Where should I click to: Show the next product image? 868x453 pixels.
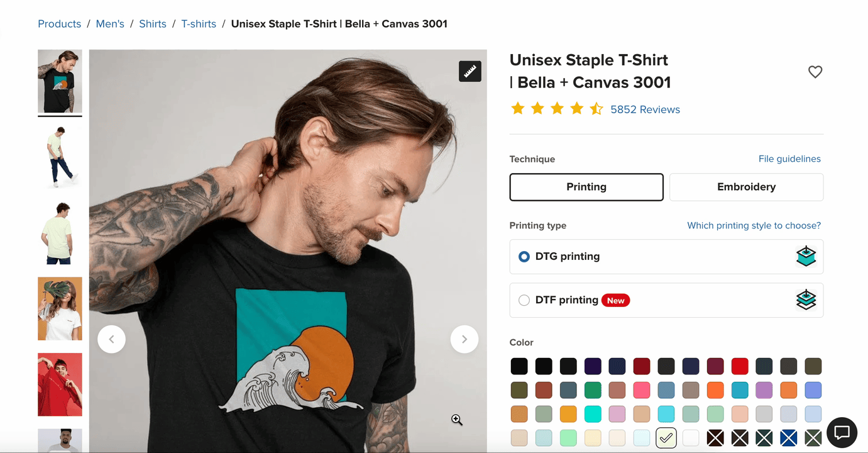coord(464,339)
